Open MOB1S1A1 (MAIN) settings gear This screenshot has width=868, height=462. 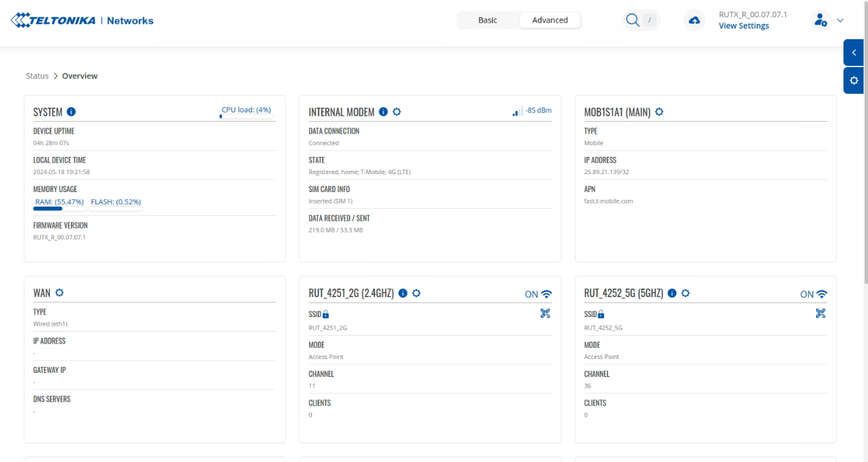click(659, 112)
